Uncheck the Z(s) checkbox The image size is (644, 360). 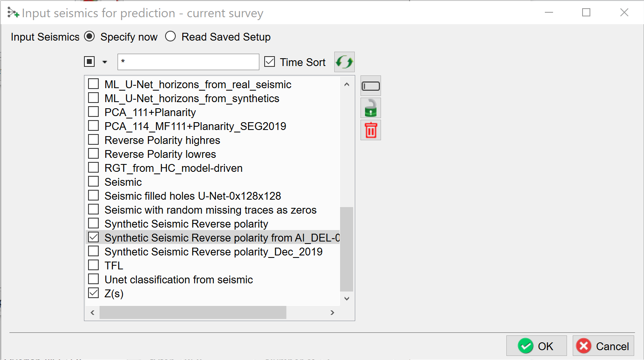[94, 293]
